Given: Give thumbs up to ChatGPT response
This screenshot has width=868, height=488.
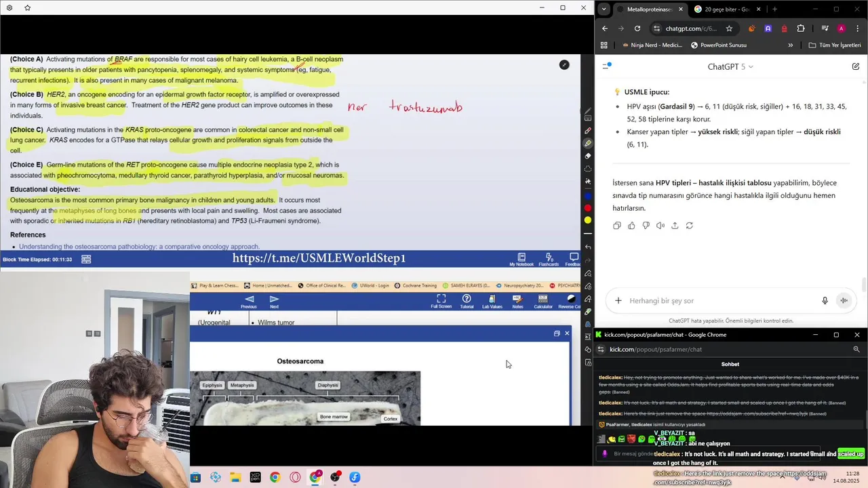Looking at the screenshot, I should pos(631,226).
